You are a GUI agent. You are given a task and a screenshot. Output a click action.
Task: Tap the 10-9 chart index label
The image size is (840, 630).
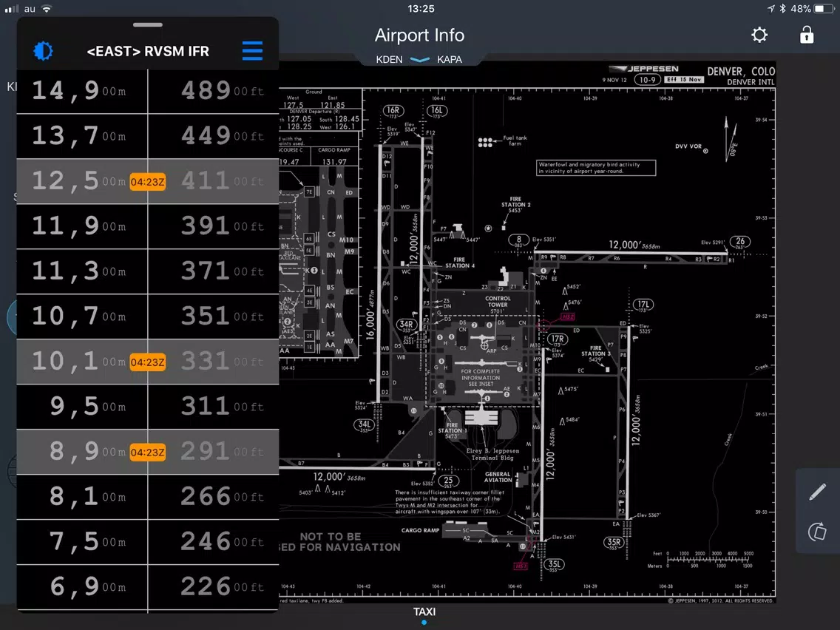pos(646,80)
